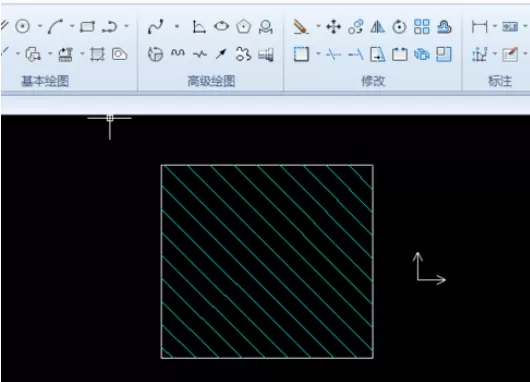The width and height of the screenshot is (530, 382).
Task: Click the 高级绘图 group label
Action: (211, 81)
